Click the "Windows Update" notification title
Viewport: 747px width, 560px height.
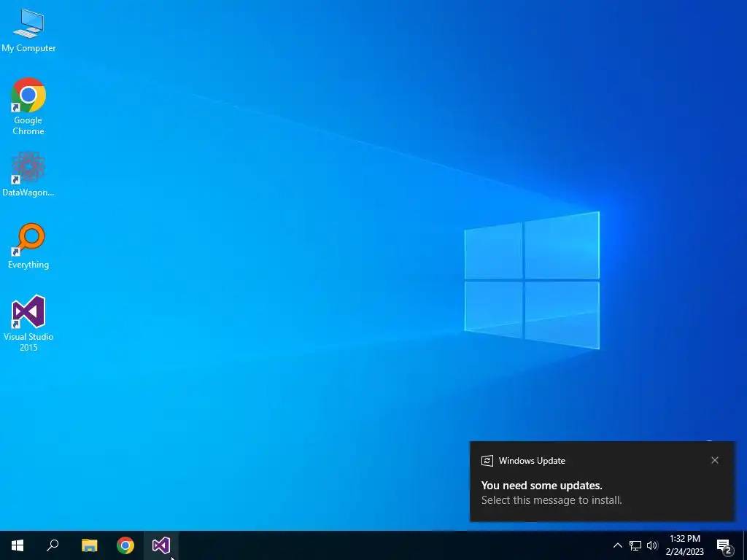(x=532, y=461)
